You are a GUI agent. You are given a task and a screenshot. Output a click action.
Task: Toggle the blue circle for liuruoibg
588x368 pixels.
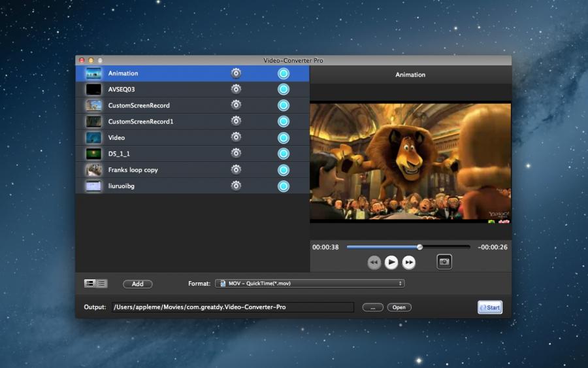pos(284,186)
